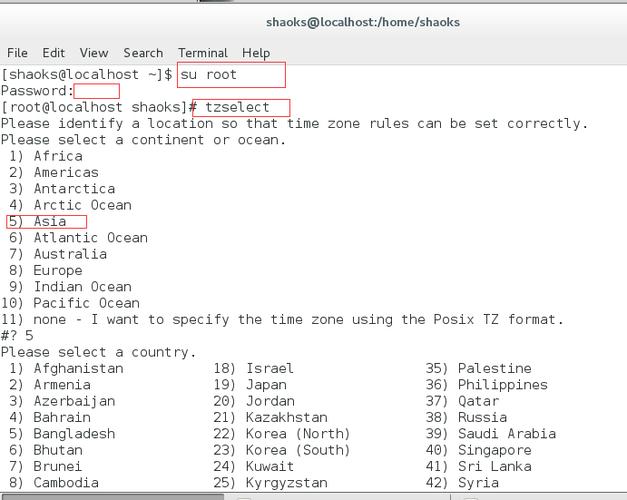Click the '22) Korea (North)' entry
Screen dimensions: 627x500
point(282,434)
